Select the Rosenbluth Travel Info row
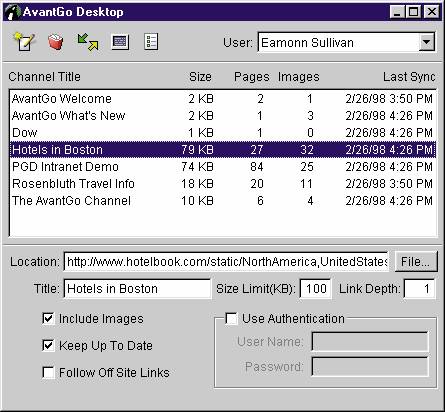The image size is (445, 412). pos(223,184)
